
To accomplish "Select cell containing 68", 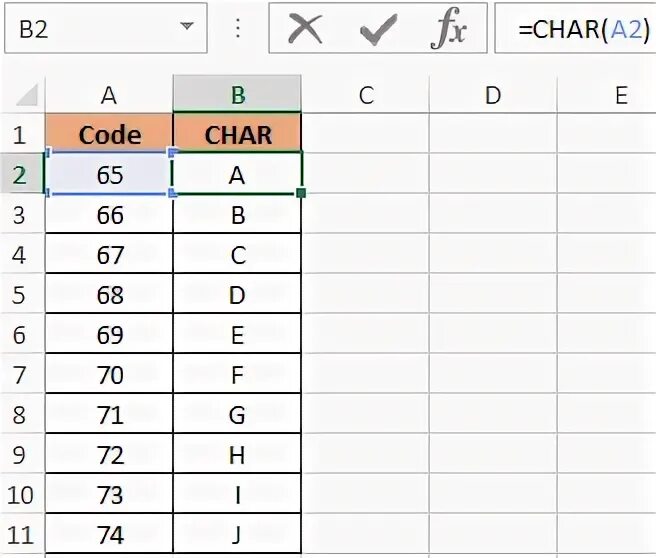I will tap(109, 293).
